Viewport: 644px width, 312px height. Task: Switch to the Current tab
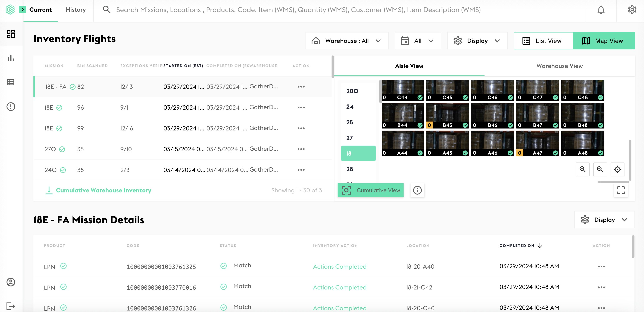41,10
